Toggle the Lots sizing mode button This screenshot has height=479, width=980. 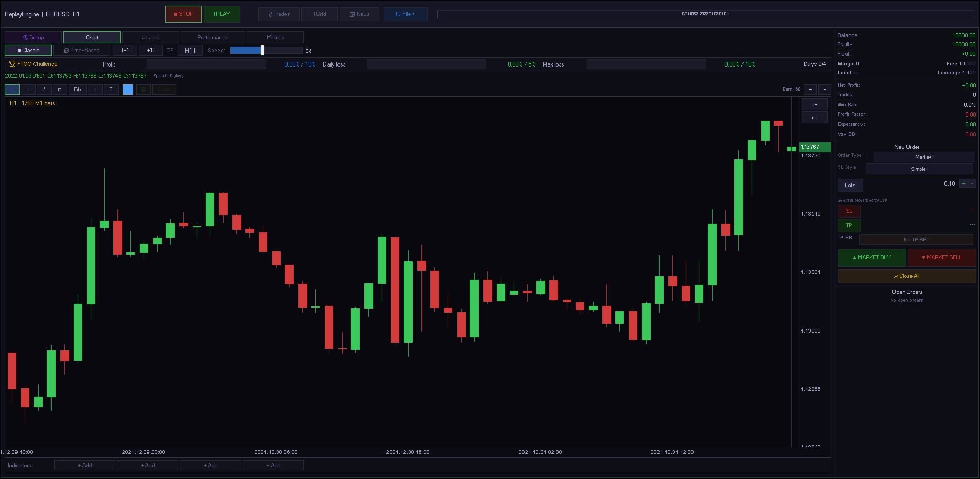pyautogui.click(x=850, y=185)
